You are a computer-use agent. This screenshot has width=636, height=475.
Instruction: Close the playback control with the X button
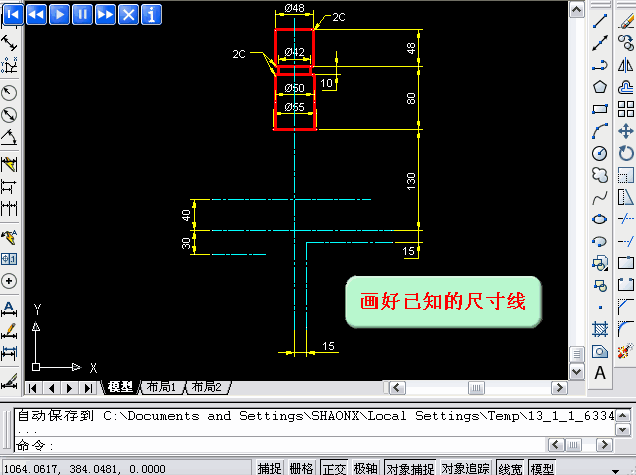[x=129, y=15]
